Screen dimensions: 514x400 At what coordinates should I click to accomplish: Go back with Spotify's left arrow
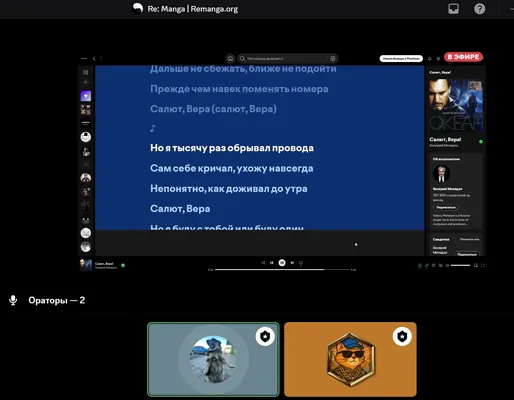point(94,59)
